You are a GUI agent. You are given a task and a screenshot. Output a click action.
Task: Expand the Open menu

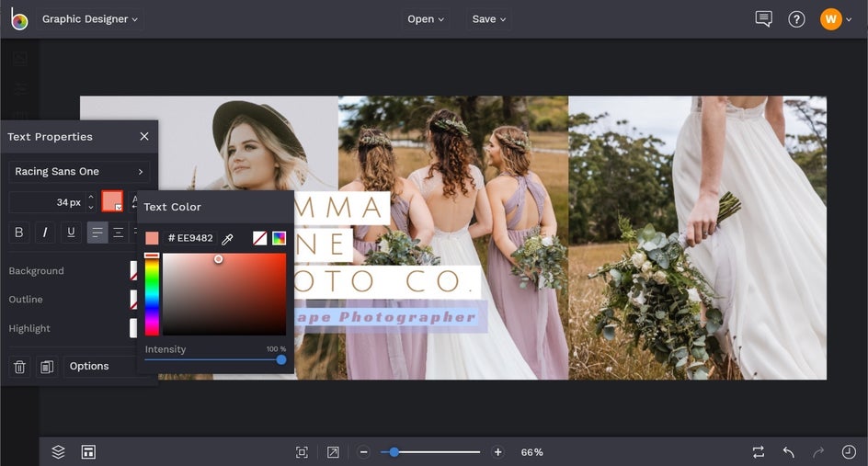click(425, 18)
